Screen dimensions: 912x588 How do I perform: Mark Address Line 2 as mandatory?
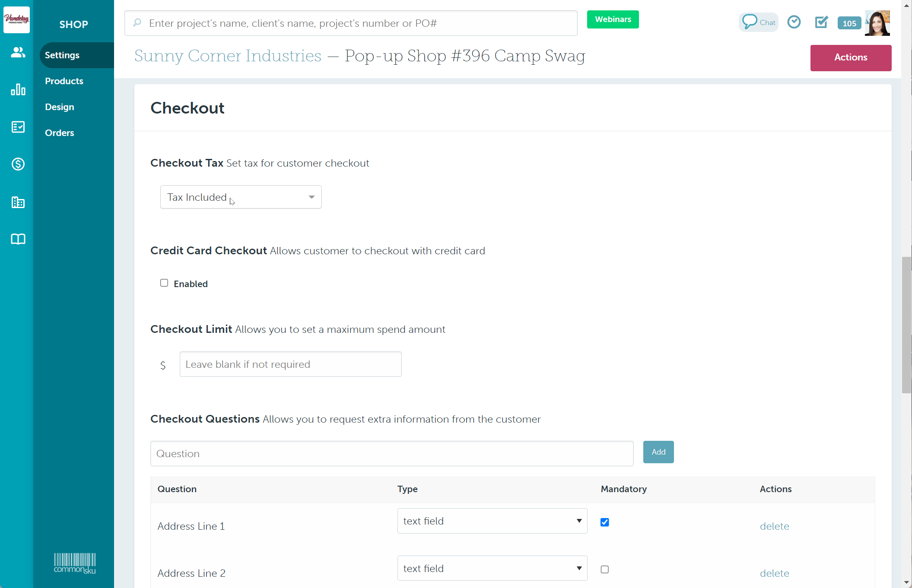click(x=604, y=569)
